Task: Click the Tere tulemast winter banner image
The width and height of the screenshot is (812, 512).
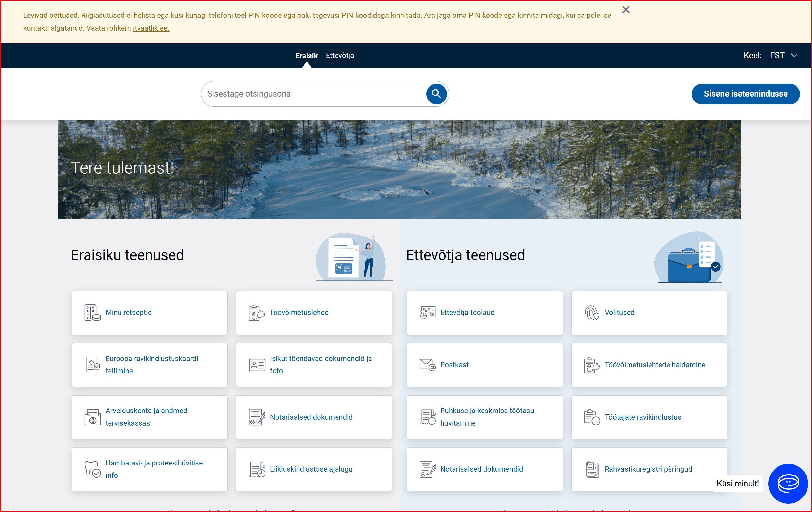Action: click(x=399, y=169)
